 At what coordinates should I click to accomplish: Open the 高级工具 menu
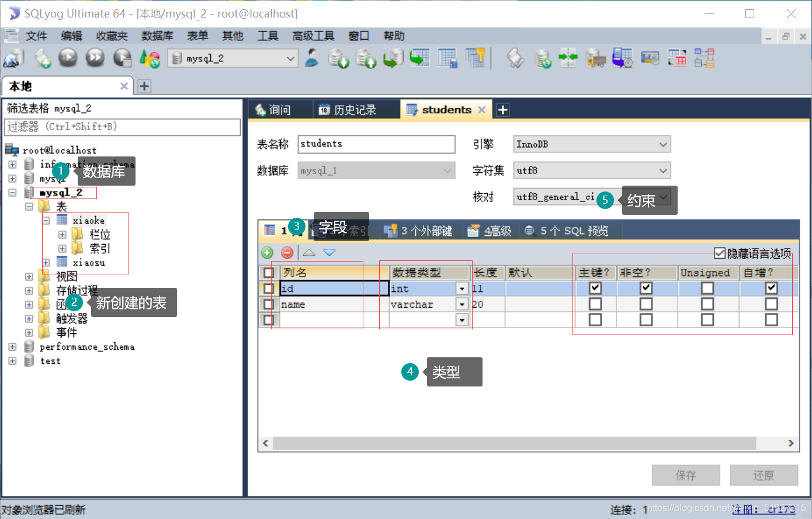click(313, 36)
